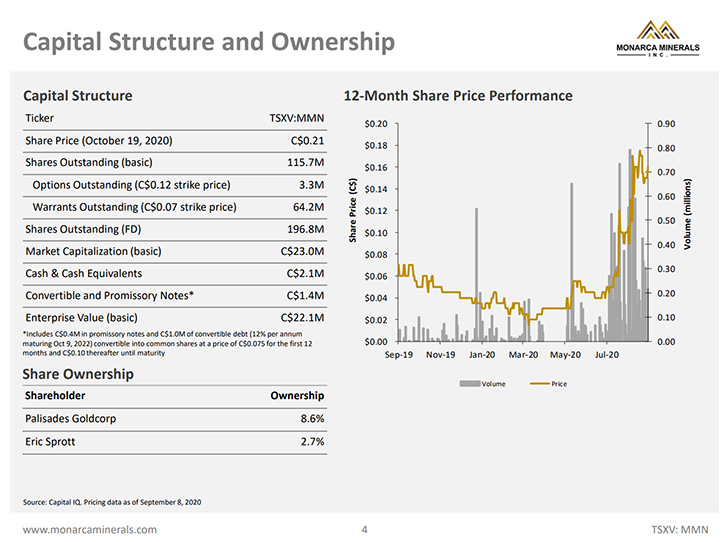The image size is (725, 542).
Task: Click the grey Volume legend swatch
Action: click(470, 384)
